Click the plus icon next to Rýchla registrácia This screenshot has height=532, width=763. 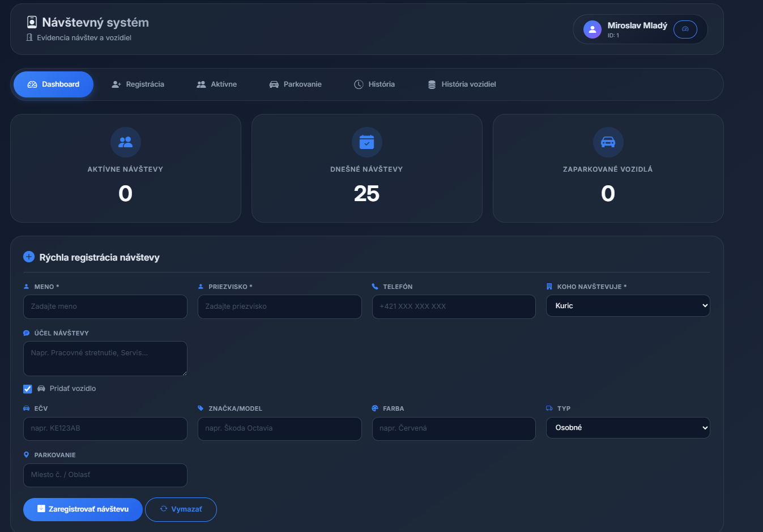(x=29, y=257)
